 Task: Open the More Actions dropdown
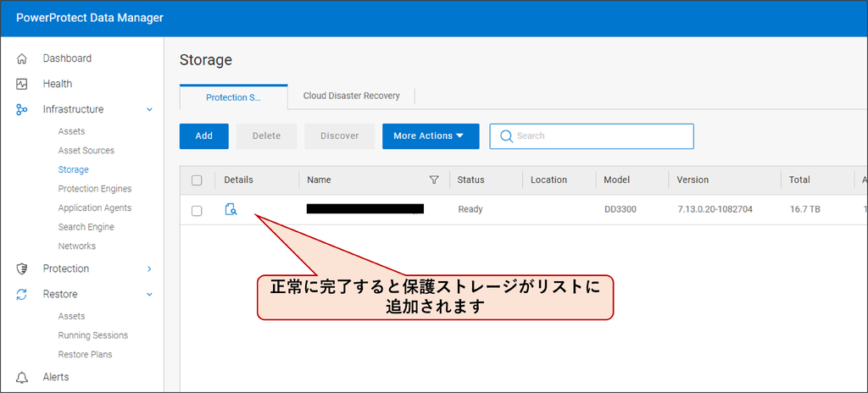pyautogui.click(x=431, y=136)
